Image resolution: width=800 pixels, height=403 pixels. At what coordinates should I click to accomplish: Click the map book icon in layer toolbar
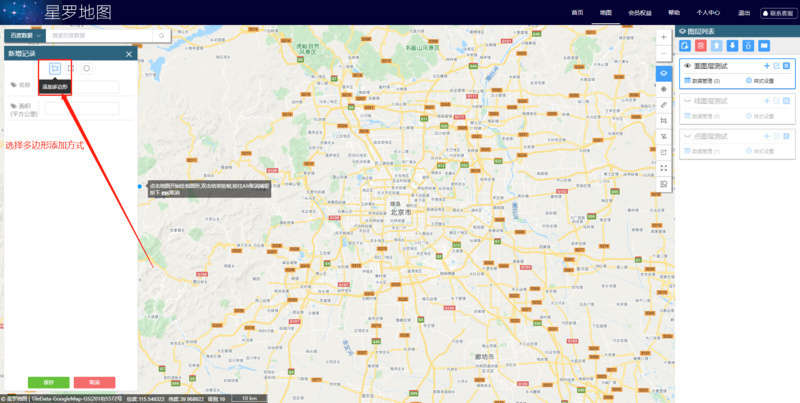click(x=764, y=46)
